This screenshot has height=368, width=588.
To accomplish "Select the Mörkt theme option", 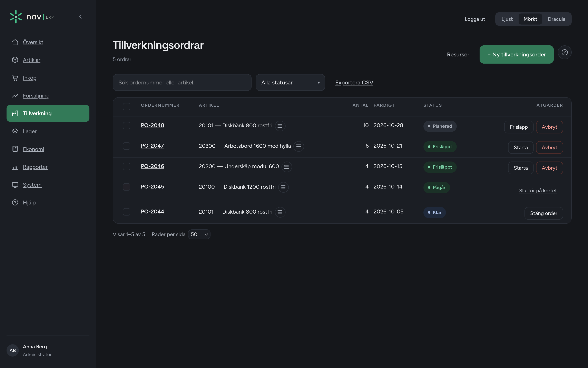I will [x=530, y=19].
